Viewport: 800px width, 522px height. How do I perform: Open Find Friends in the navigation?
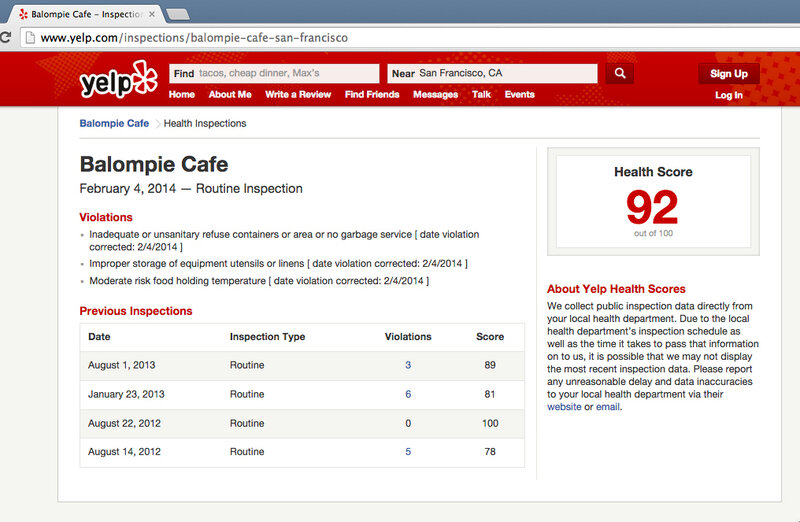tap(372, 94)
